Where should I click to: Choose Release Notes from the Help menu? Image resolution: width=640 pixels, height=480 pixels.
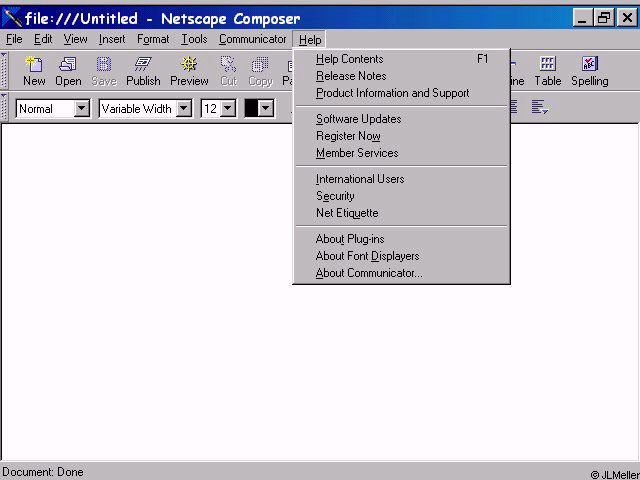point(402,76)
